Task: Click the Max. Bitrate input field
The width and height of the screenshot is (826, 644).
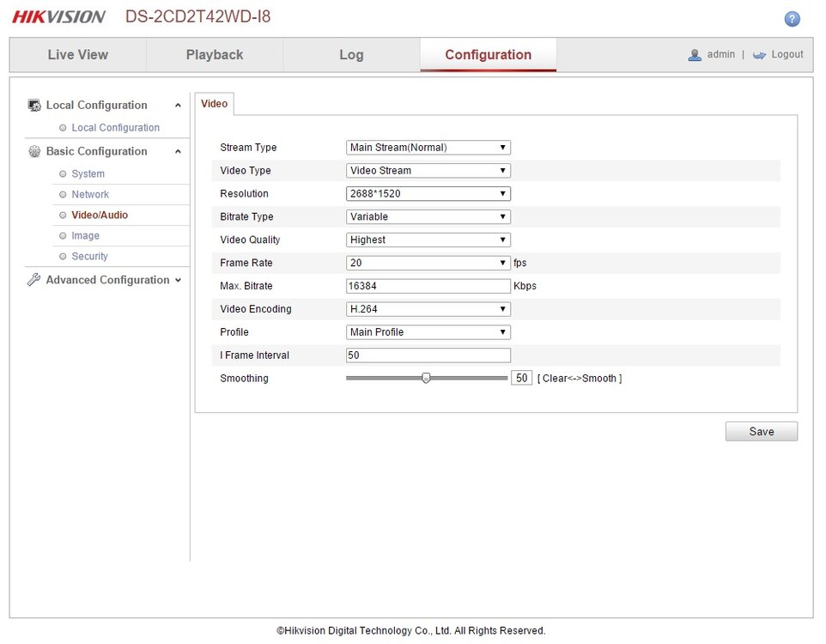Action: click(x=428, y=286)
